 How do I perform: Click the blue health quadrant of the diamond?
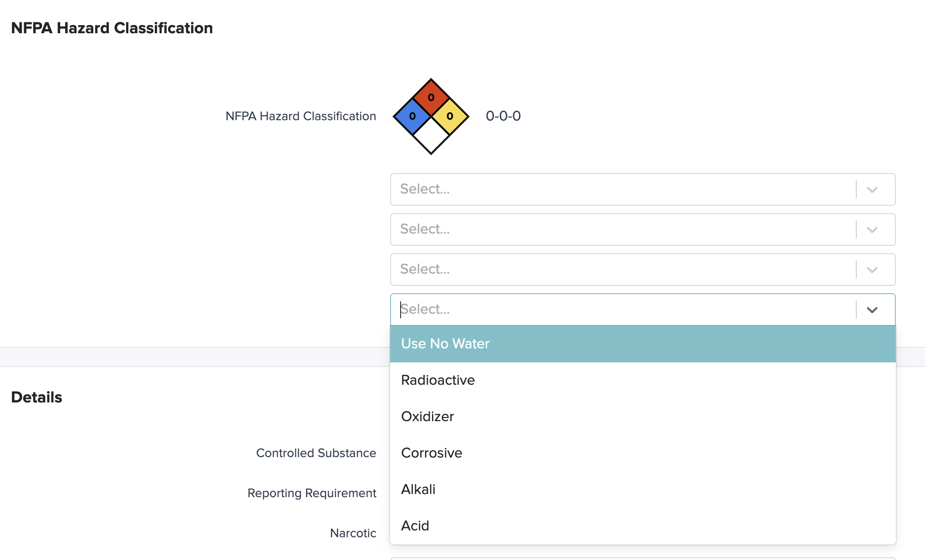click(412, 116)
